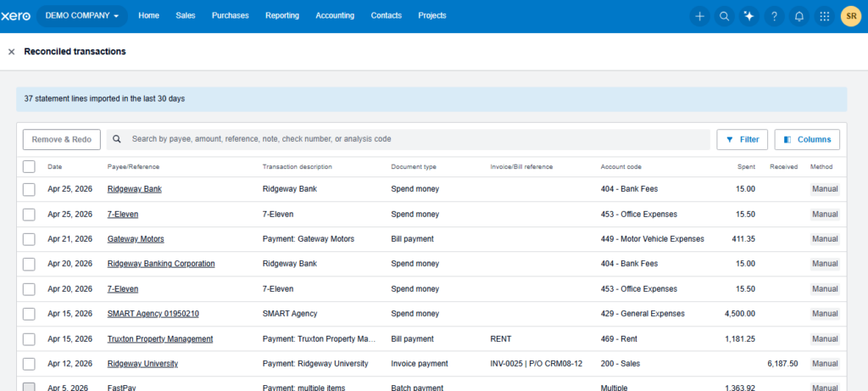The image size is (868, 391).
Task: Click the Invoice/Bill reference column header
Action: 521,167
